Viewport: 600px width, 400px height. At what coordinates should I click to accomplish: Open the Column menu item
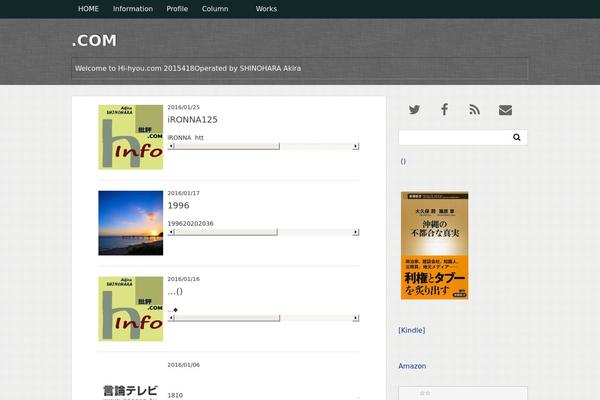pyautogui.click(x=215, y=9)
